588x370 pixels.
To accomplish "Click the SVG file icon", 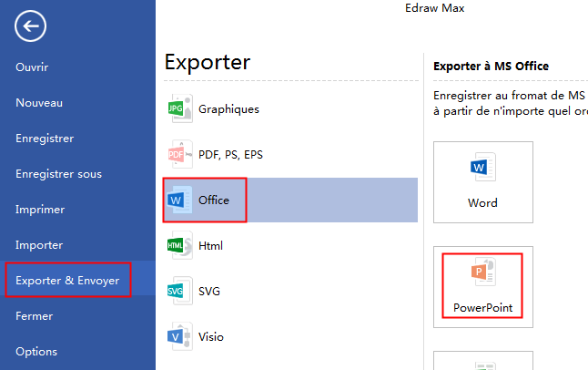I will 180,291.
